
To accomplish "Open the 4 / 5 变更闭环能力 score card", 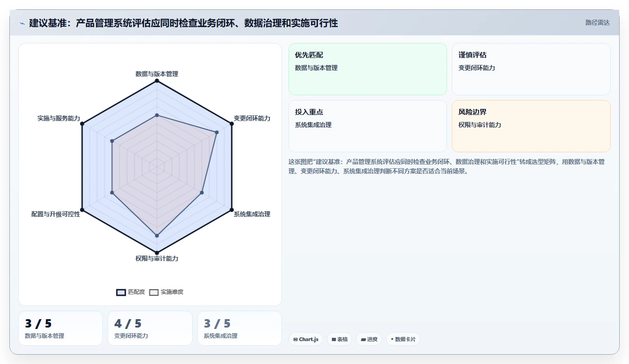I will point(150,328).
